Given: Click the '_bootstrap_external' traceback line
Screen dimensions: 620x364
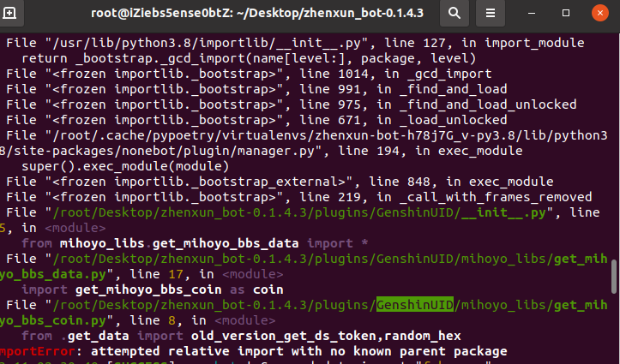Looking at the screenshot, I should point(280,182).
